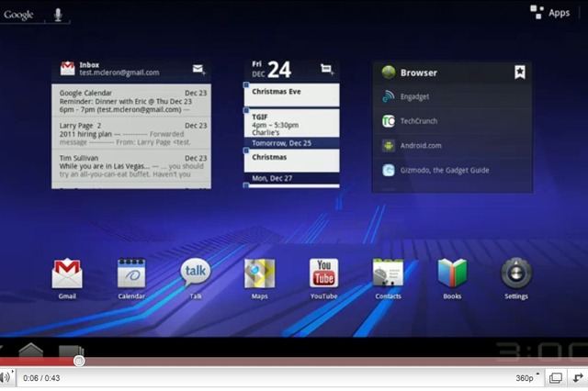Compose new mail from Gmail widget
Viewport: 588px width, 391px height.
[198, 69]
